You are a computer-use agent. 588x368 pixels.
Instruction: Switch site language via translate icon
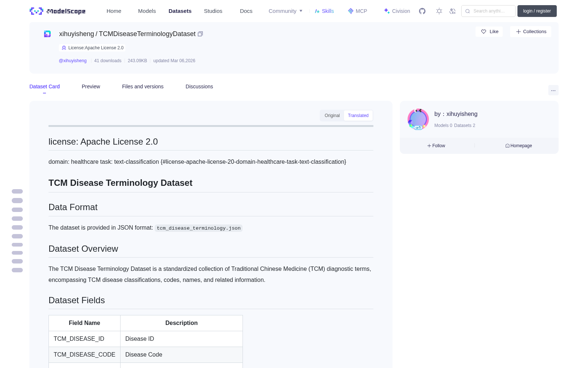point(453,11)
